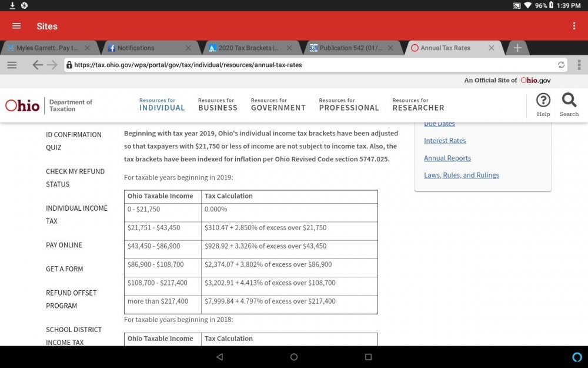
Task: Open the Pay Online sidebar link
Action: [64, 245]
